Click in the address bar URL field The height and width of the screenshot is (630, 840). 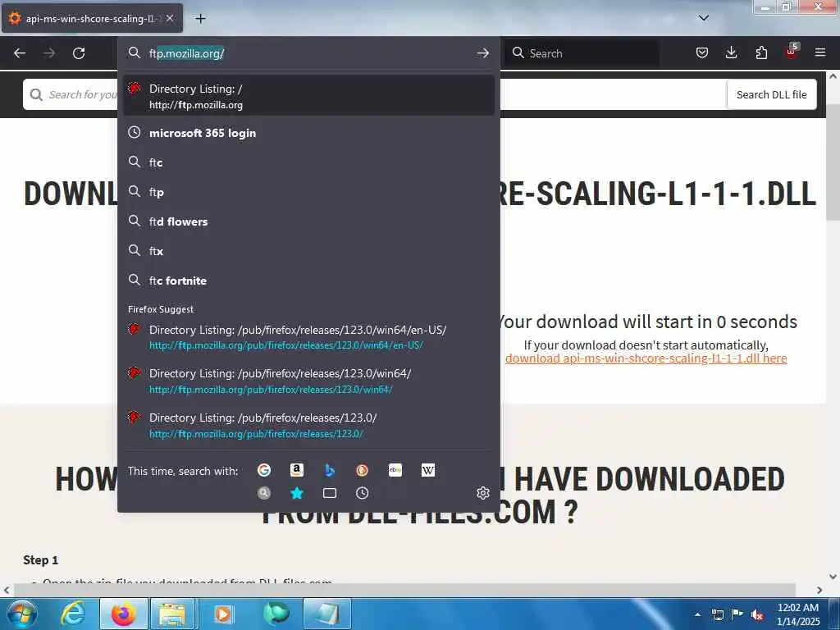(x=308, y=53)
